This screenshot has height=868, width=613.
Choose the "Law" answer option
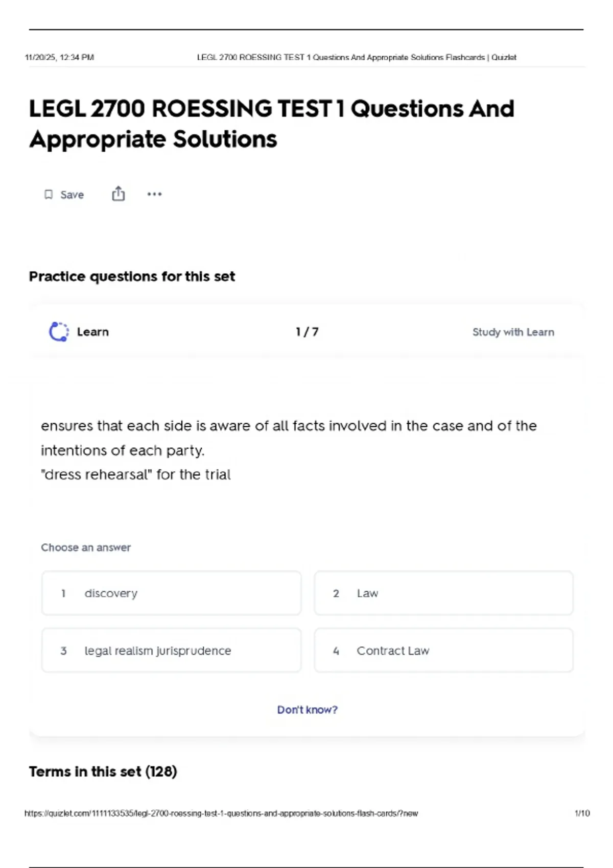point(443,593)
